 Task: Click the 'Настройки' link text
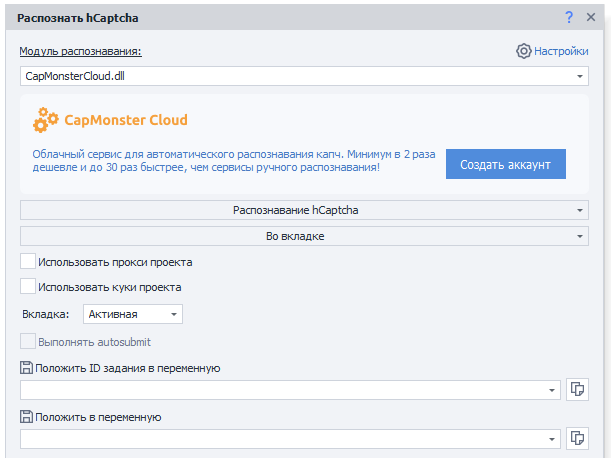tap(561, 51)
